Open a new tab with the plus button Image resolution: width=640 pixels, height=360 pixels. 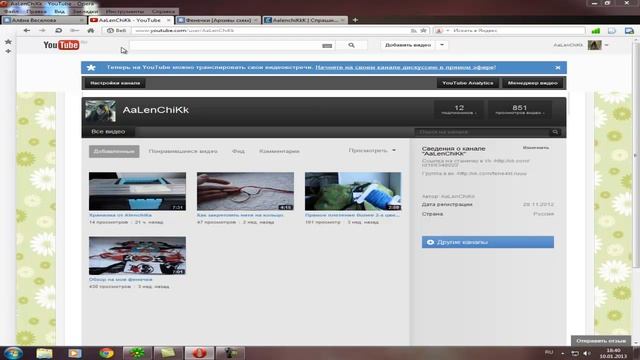(355, 20)
